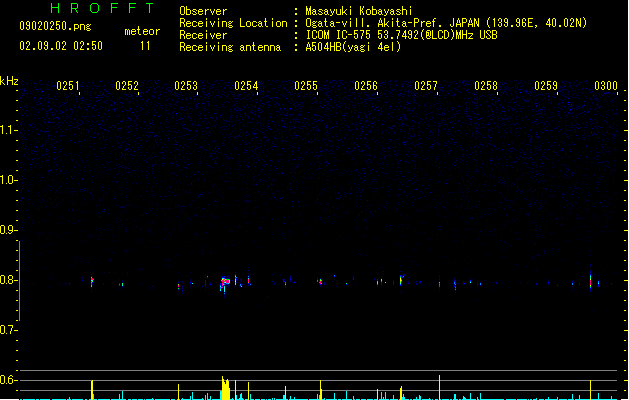
Task: Click the 1.0 kHz axis label
Action: (x=8, y=180)
